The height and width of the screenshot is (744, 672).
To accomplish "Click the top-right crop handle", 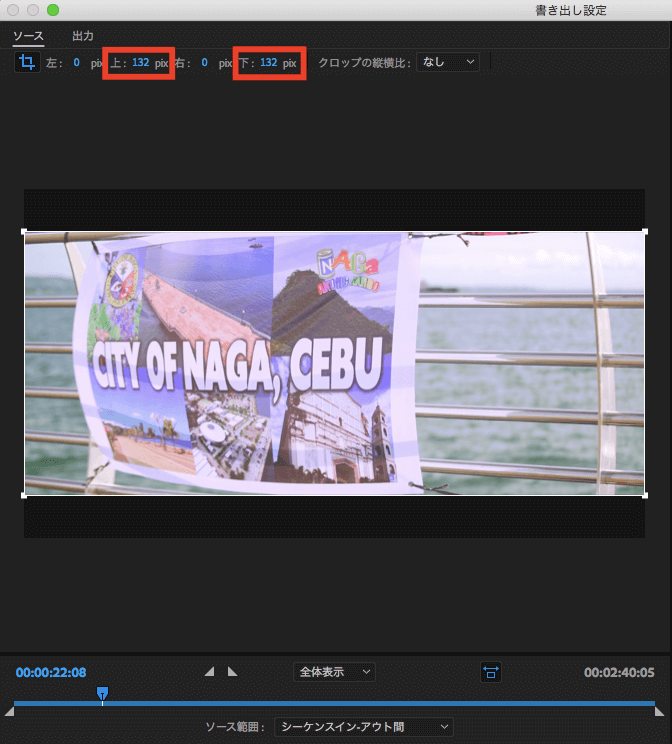I will [644, 232].
